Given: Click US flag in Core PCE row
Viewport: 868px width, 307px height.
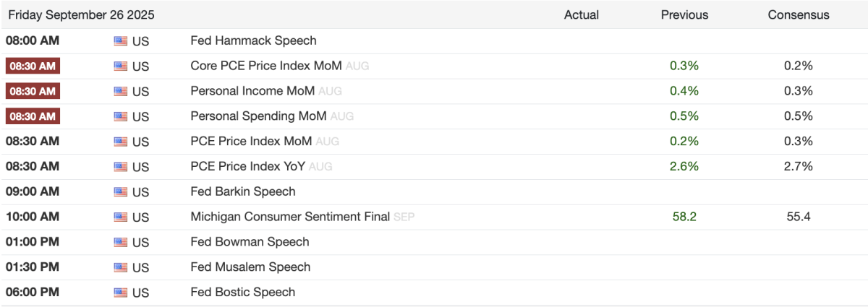Looking at the screenshot, I should tap(120, 66).
